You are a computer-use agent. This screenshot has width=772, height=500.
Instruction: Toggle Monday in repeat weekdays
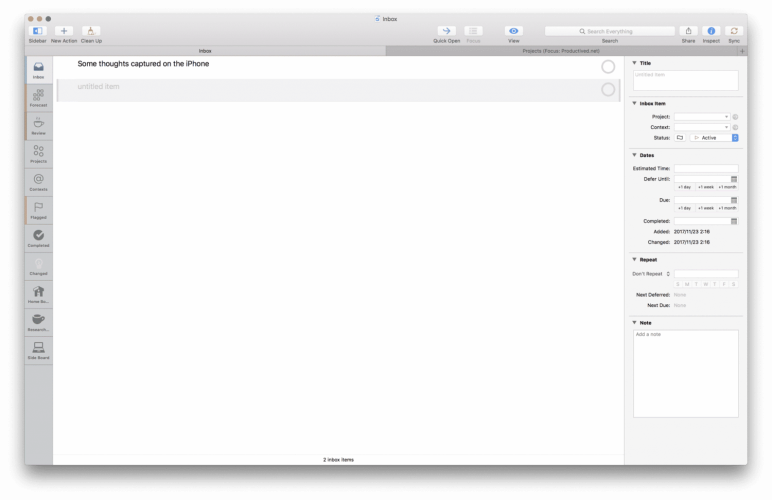point(687,284)
